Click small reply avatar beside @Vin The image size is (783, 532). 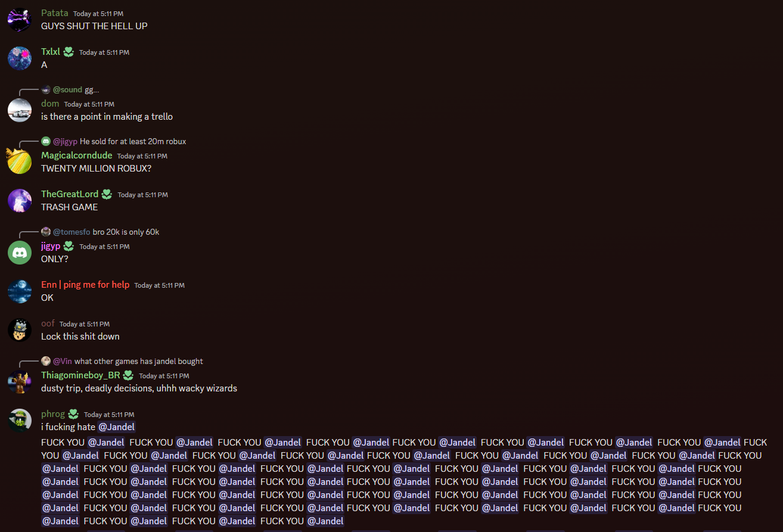point(46,362)
